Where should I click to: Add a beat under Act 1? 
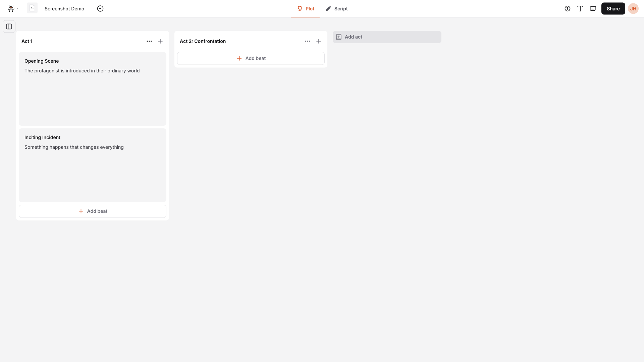point(93,211)
